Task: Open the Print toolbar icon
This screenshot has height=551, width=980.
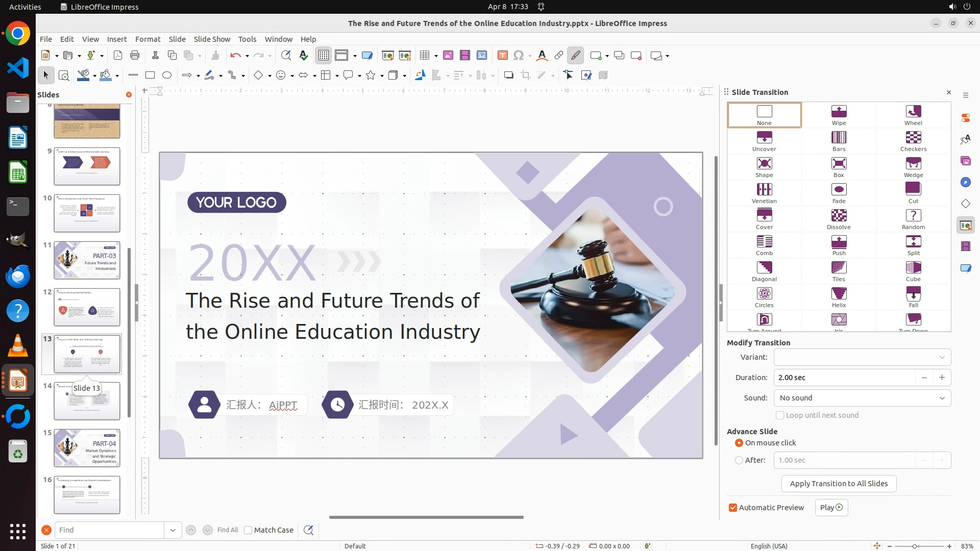Action: [135, 56]
